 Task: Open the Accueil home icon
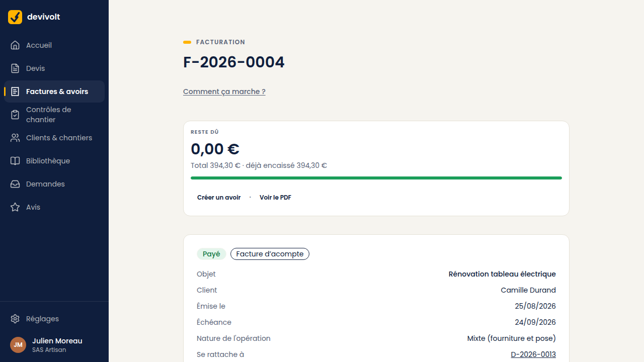click(x=15, y=45)
